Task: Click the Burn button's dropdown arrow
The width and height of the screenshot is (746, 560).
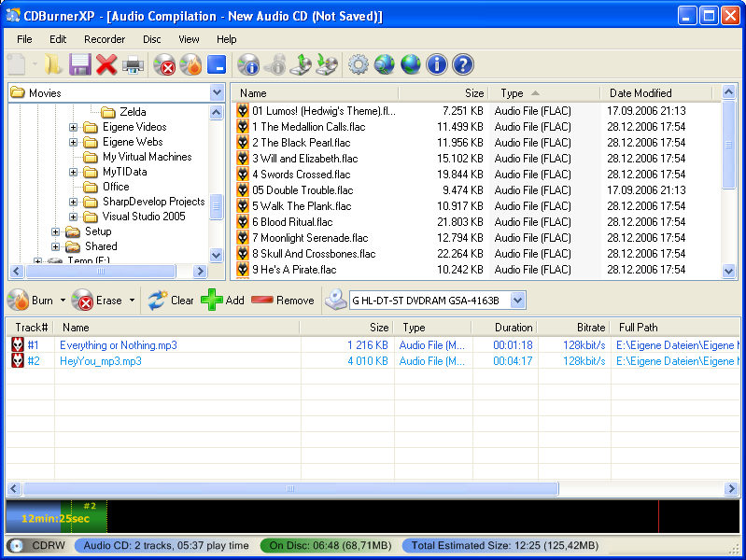Action: [63, 301]
